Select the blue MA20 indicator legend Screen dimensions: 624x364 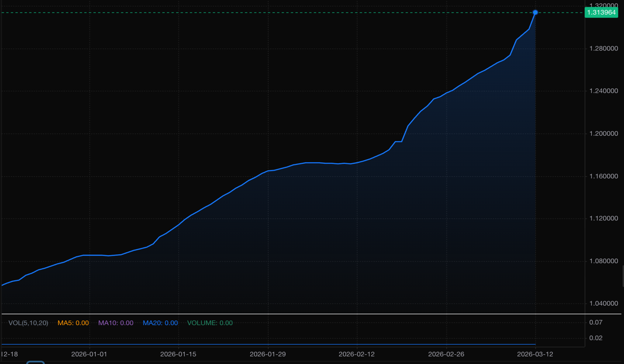click(160, 323)
